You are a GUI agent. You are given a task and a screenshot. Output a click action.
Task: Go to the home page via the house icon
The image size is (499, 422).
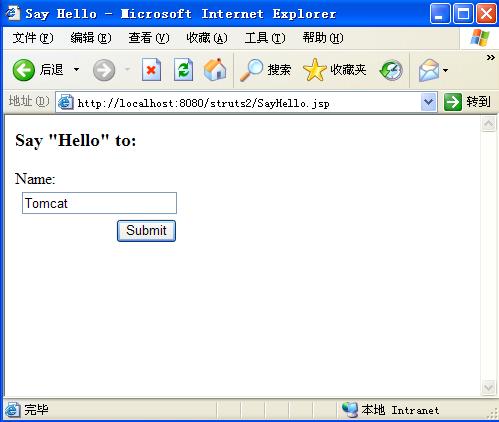[x=215, y=70]
